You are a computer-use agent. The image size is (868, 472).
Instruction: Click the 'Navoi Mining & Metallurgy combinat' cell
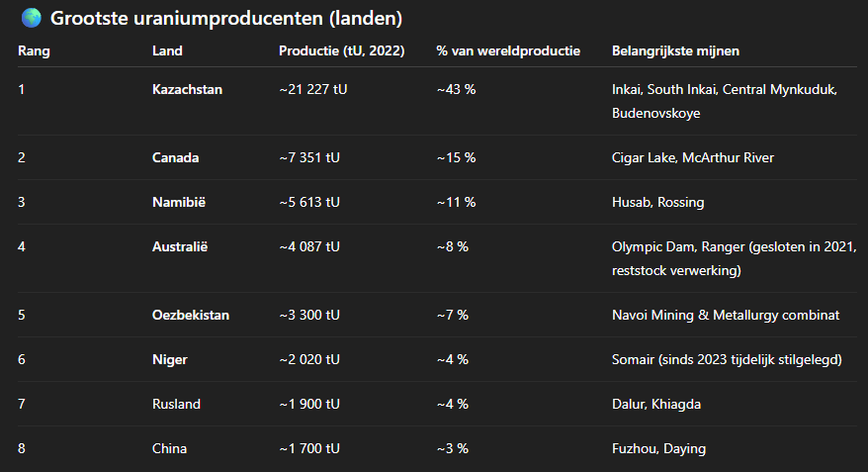pyautogui.click(x=726, y=315)
